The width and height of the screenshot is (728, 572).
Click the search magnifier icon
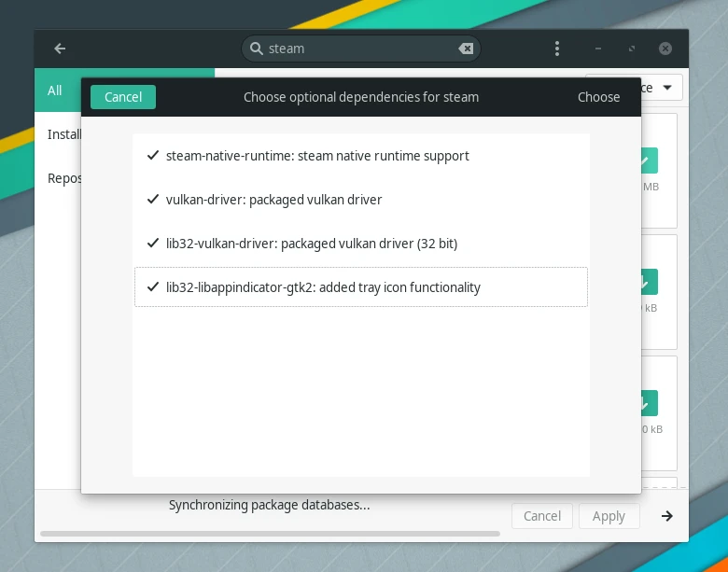coord(257,49)
